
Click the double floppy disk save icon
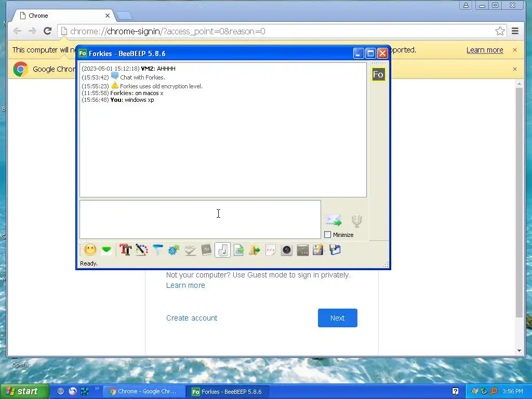[x=335, y=250]
